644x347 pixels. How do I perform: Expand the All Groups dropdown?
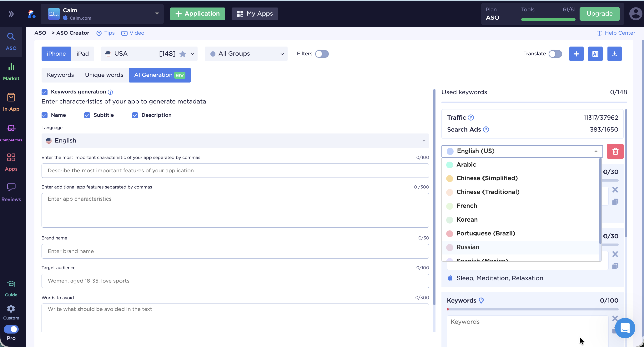[246, 54]
